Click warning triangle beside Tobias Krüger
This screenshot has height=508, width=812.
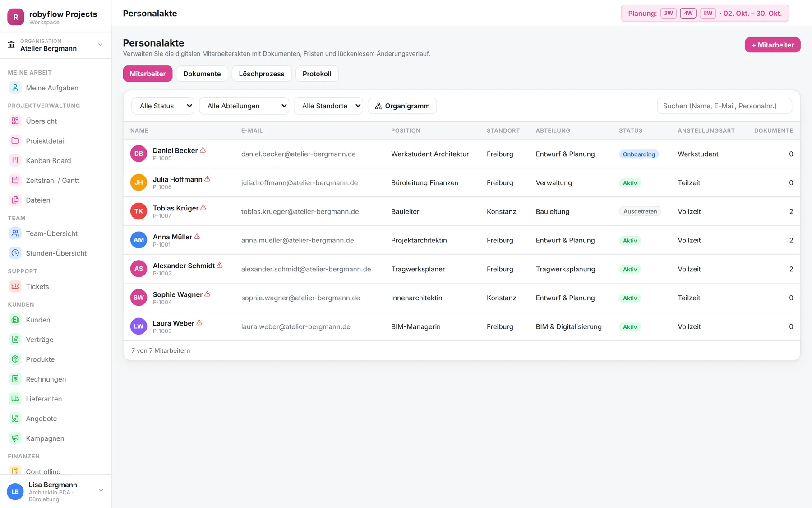tap(203, 208)
